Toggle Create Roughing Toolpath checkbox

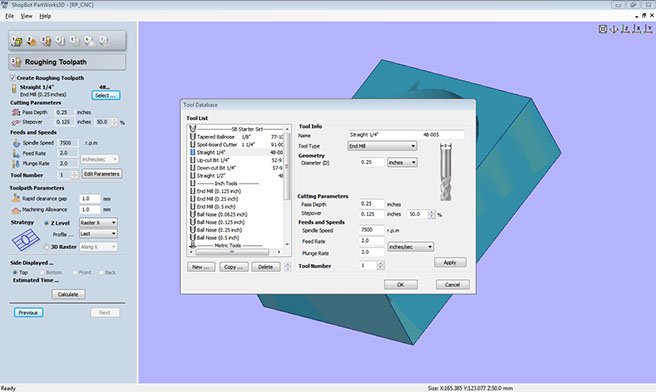click(13, 78)
